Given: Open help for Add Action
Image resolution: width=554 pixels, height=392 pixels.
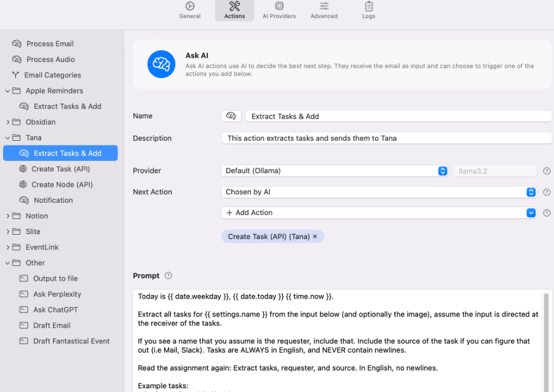Looking at the screenshot, I should [x=547, y=213].
